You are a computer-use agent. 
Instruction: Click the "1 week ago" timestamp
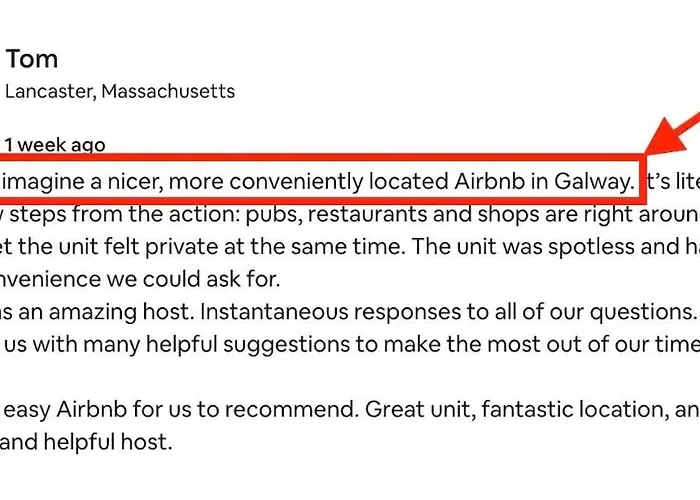tap(54, 146)
